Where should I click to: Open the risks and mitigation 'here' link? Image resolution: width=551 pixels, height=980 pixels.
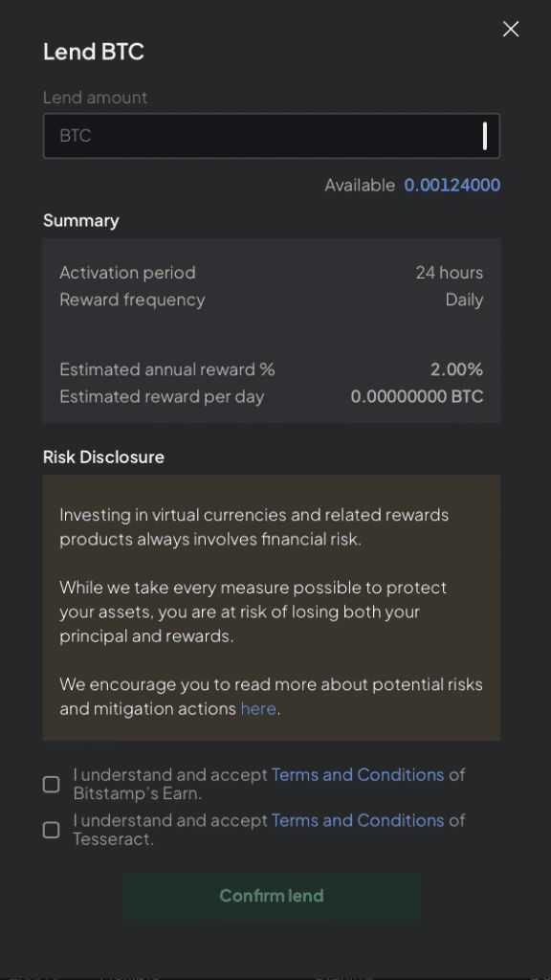(258, 708)
